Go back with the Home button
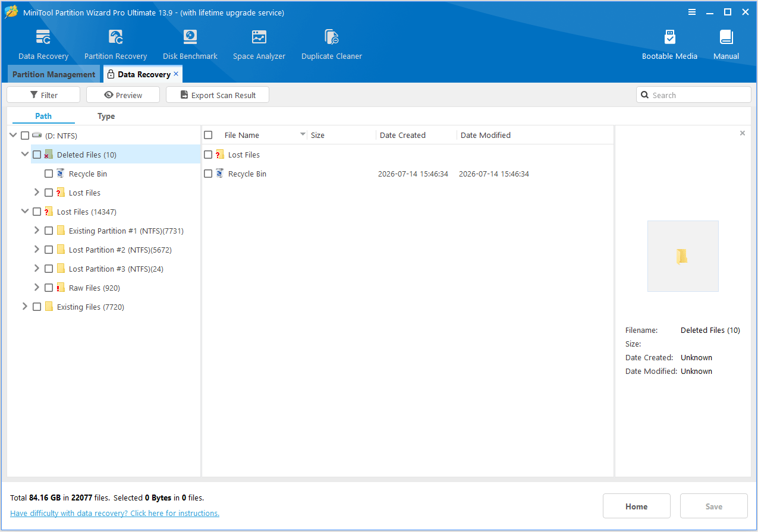 coord(637,506)
